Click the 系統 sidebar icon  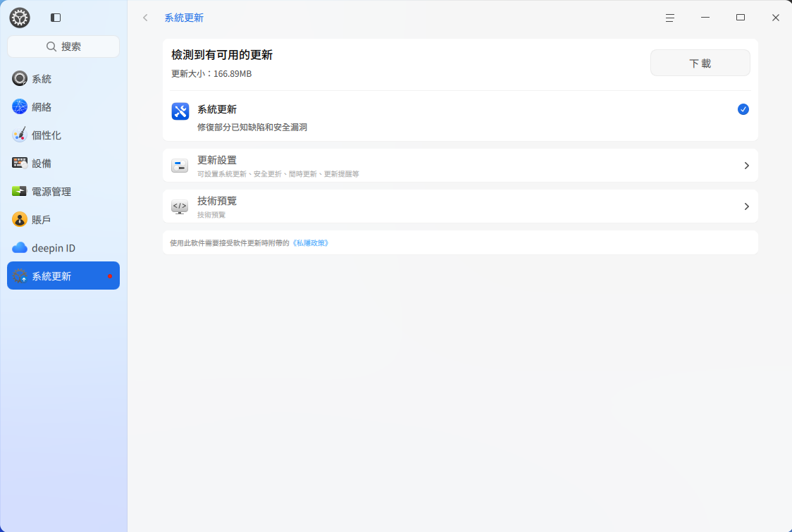coord(19,78)
